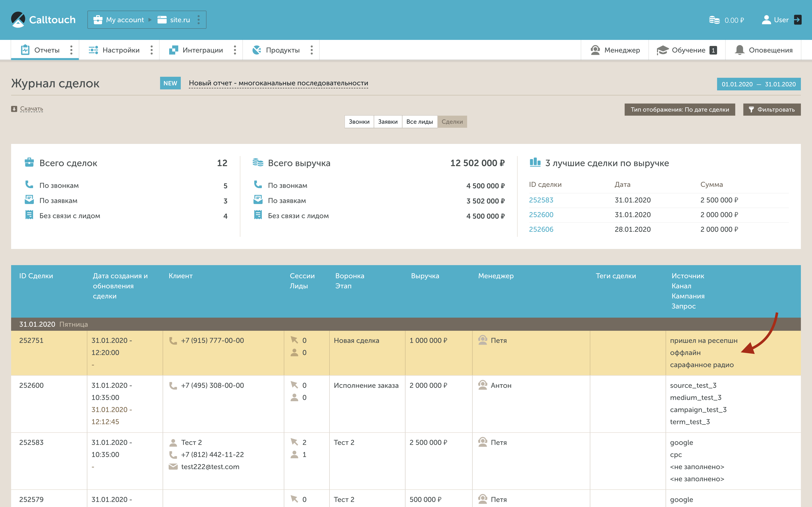Expand Интеграции three-dot submenu
This screenshot has height=507, width=812.
(x=235, y=50)
